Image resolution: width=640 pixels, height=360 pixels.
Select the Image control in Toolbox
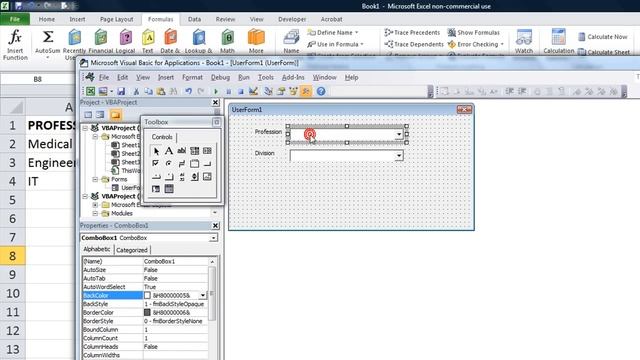[x=207, y=177]
